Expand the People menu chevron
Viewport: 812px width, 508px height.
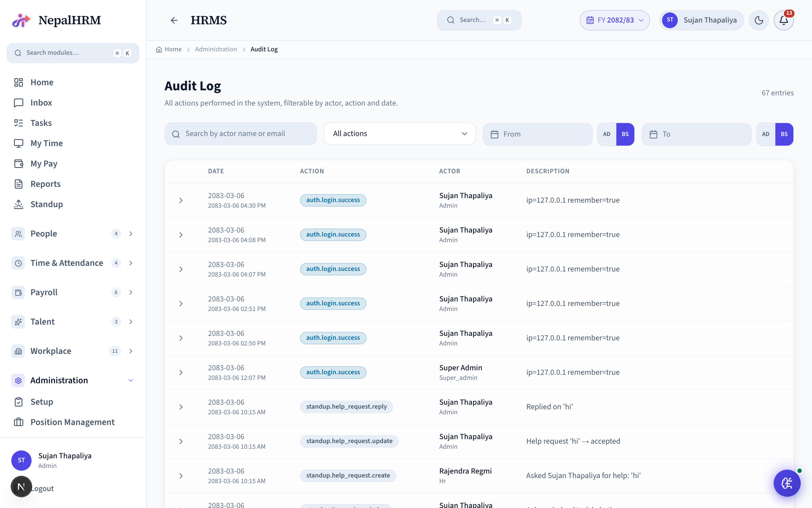pyautogui.click(x=131, y=233)
